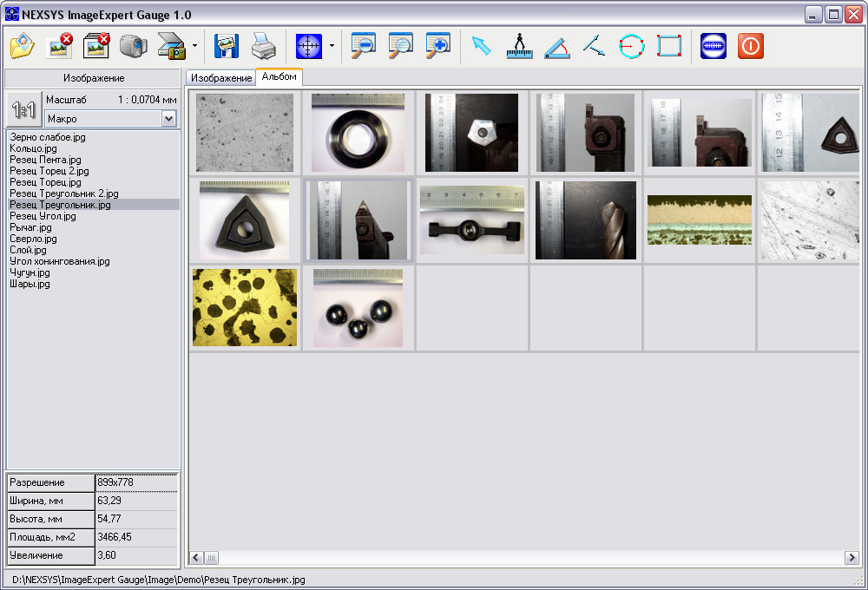
Task: Print the image with the printer icon
Action: (x=264, y=46)
